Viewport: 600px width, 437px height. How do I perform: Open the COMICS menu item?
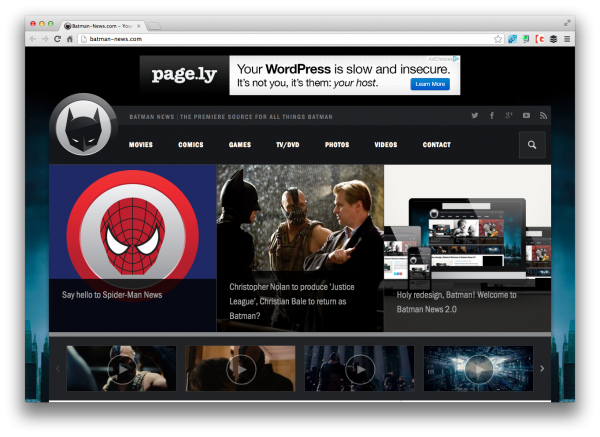coord(191,145)
